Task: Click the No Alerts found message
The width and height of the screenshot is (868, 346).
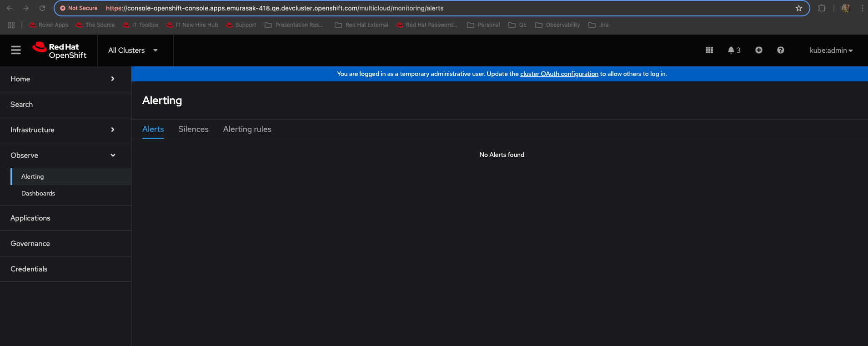Action: pyautogui.click(x=502, y=155)
